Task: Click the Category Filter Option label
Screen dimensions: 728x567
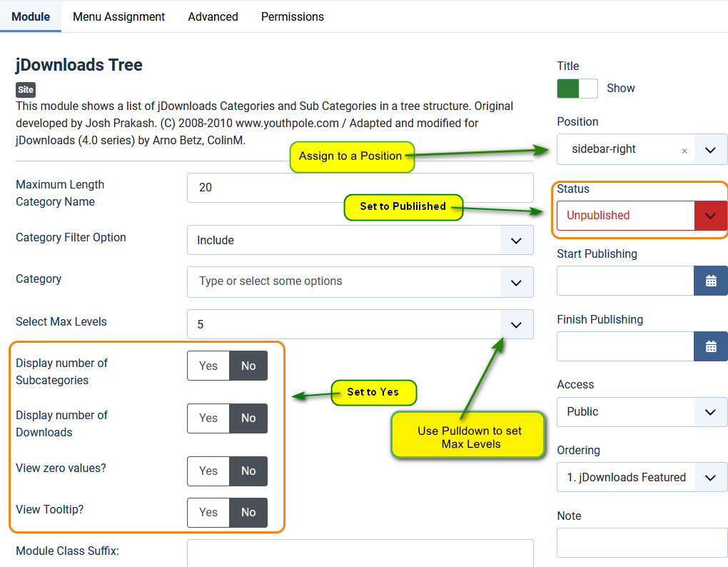Action: coord(71,237)
